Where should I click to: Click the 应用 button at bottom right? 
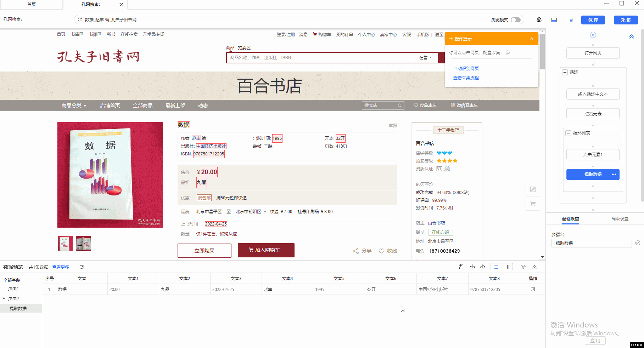595,341
